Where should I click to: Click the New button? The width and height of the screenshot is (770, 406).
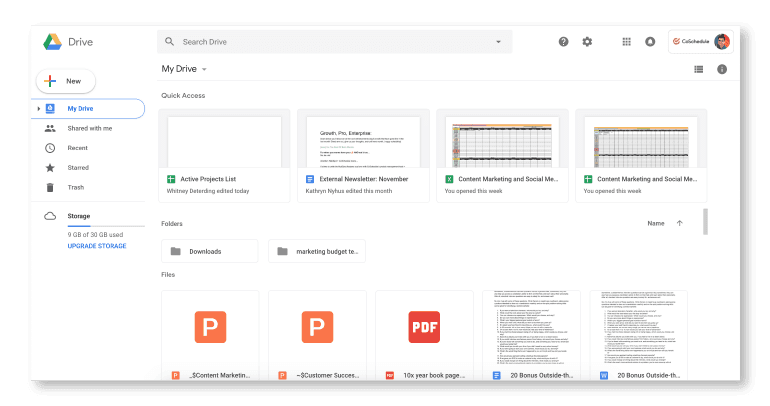pos(65,81)
